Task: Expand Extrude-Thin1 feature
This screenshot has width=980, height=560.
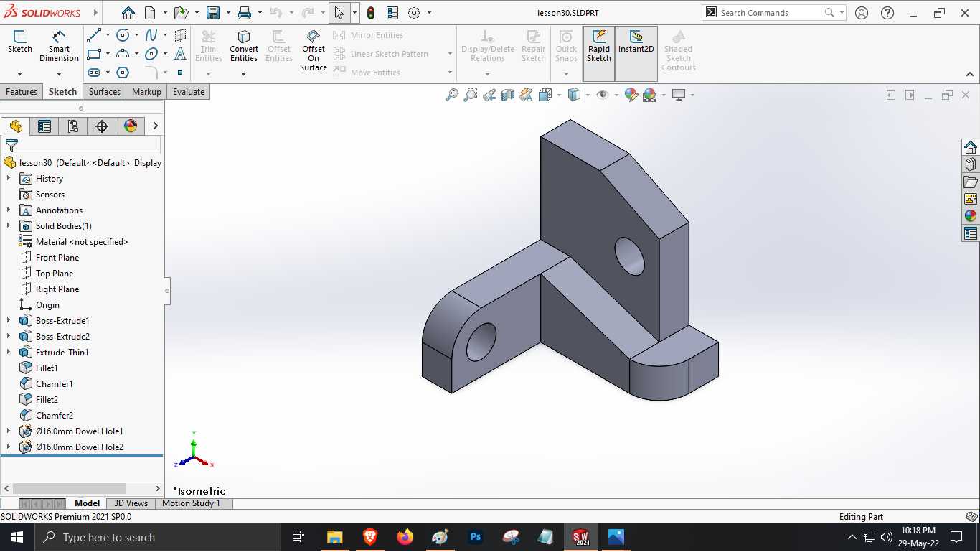Action: pyautogui.click(x=9, y=353)
